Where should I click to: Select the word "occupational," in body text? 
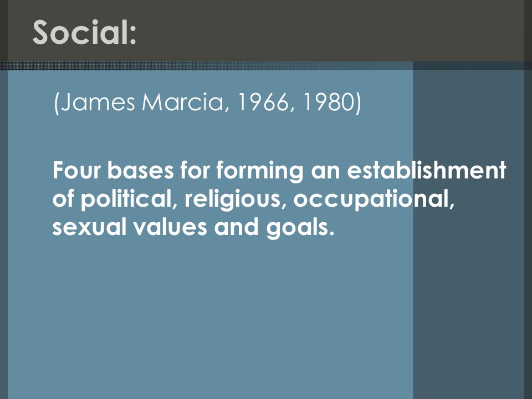pyautogui.click(x=374, y=199)
